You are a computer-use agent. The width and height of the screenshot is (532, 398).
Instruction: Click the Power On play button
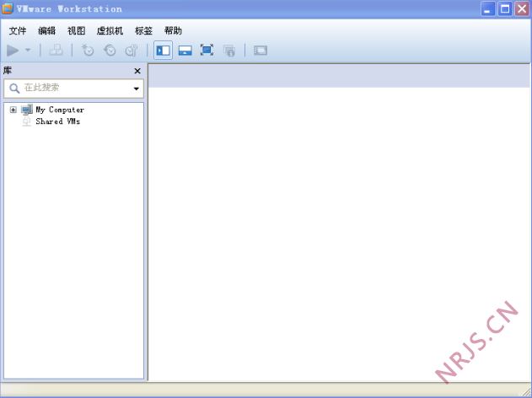pyautogui.click(x=13, y=51)
